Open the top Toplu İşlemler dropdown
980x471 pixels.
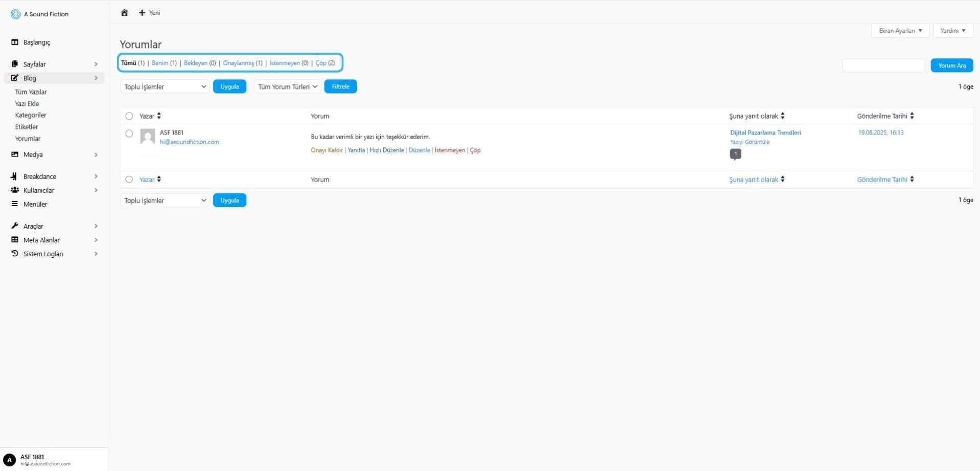click(x=165, y=87)
